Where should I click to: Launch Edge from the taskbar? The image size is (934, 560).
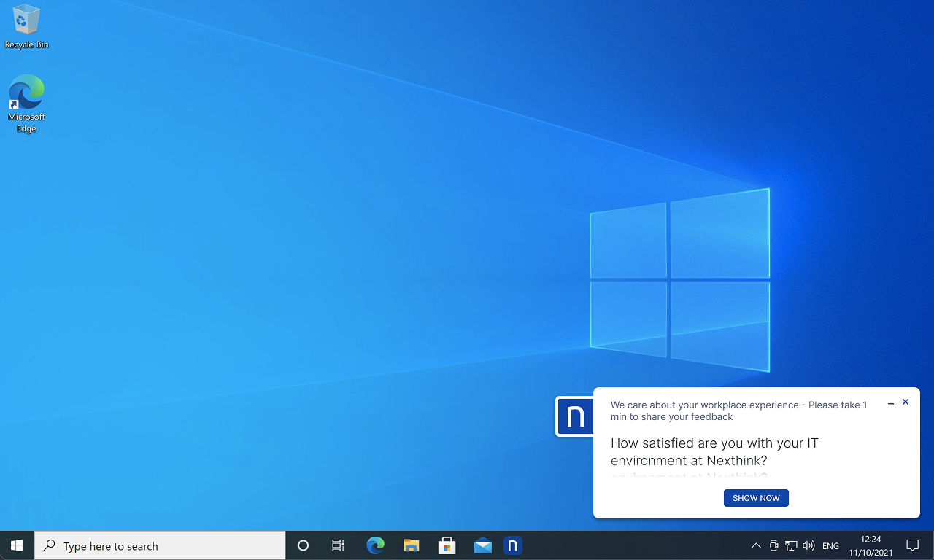tap(375, 545)
